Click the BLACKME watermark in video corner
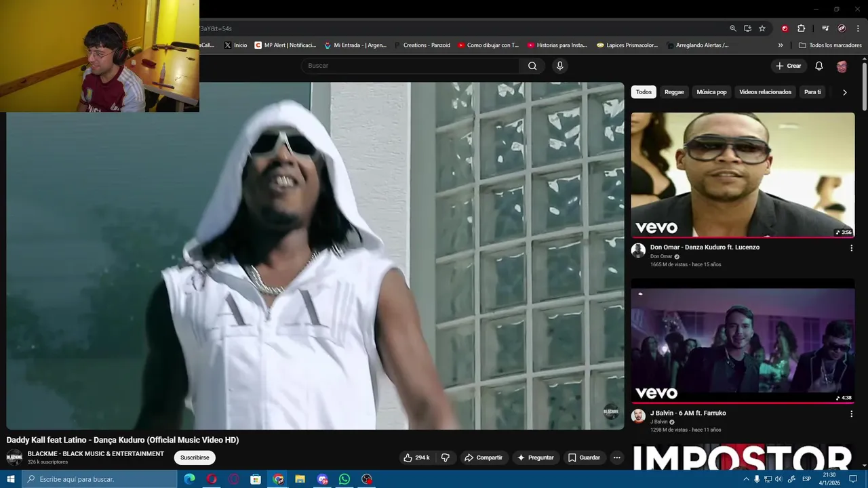 pos(611,411)
